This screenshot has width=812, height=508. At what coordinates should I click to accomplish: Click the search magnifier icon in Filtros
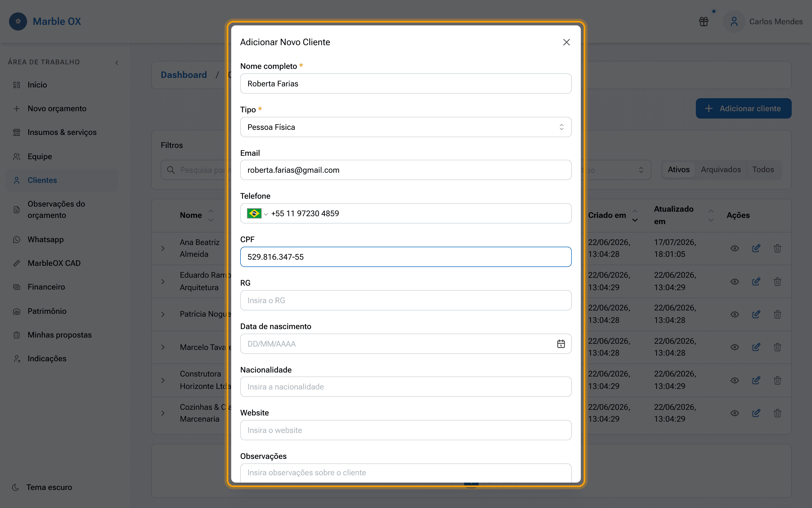(171, 170)
